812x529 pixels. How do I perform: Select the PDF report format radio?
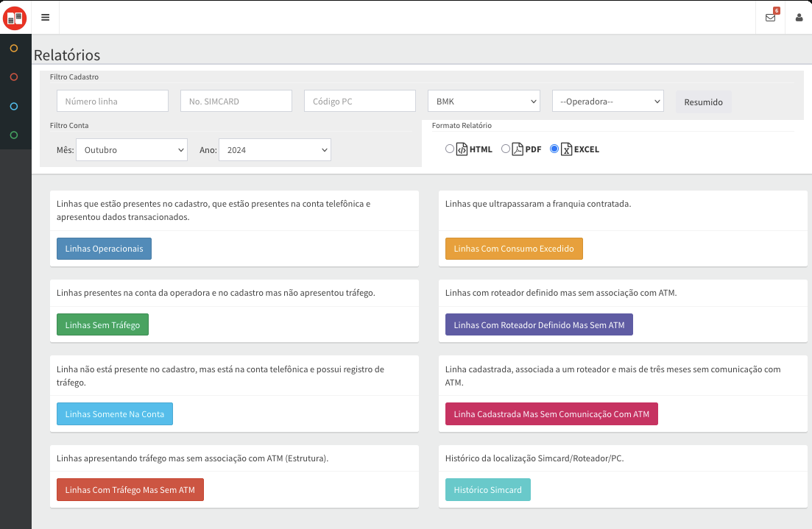click(x=506, y=149)
